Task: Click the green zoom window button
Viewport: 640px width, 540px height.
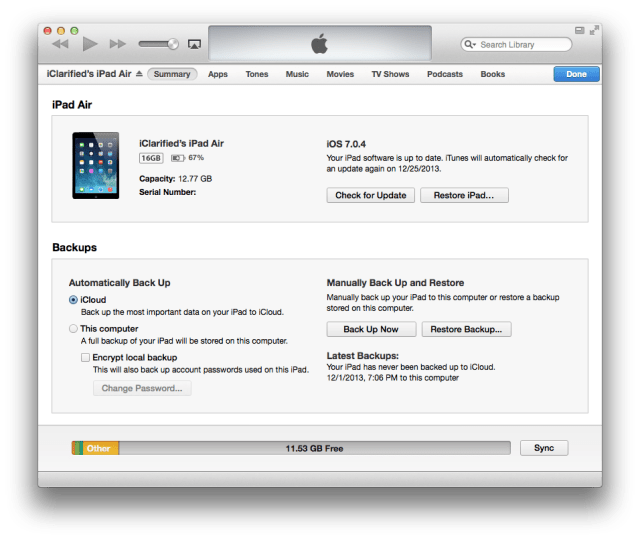Action: 74,31
